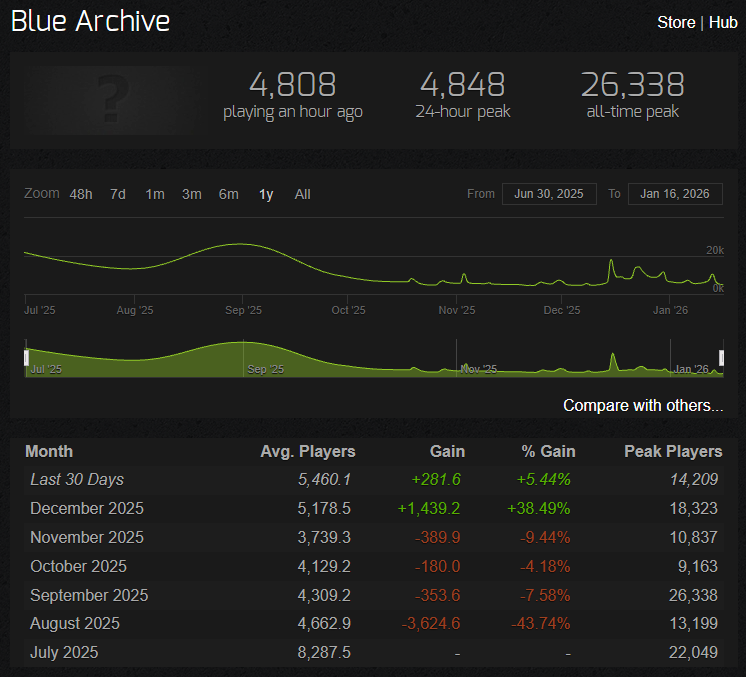Click the Blue Archive page title
The image size is (746, 677).
coord(90,21)
